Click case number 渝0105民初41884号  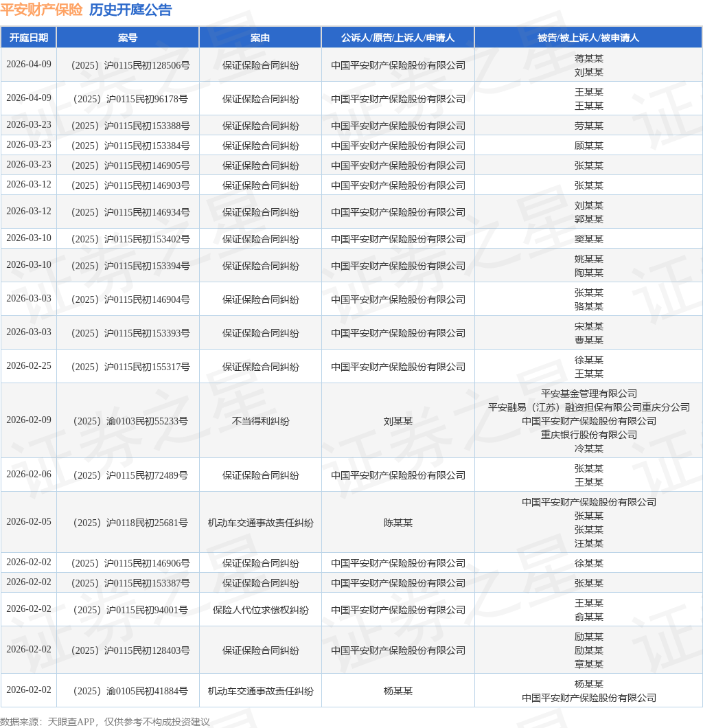click(x=130, y=691)
